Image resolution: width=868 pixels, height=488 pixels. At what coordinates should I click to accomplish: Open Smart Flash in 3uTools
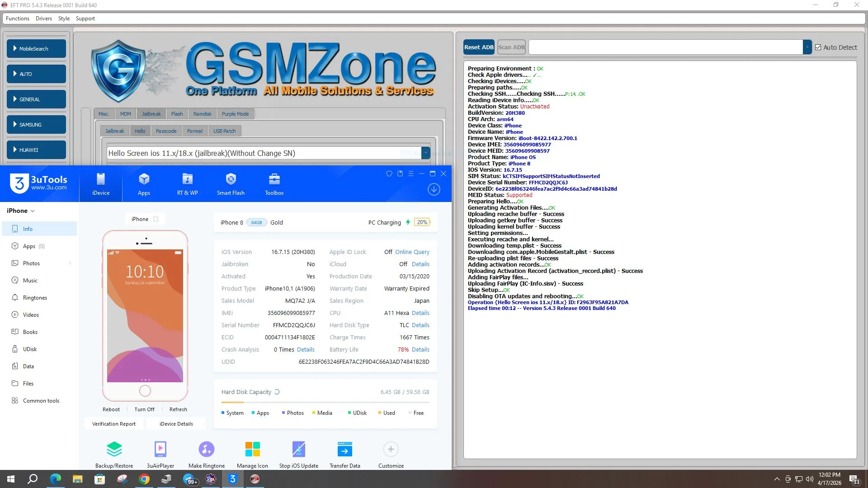(231, 184)
